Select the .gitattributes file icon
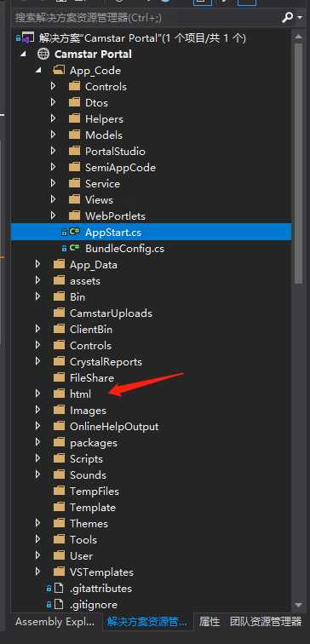Viewport: 310px width, 644px height. [x=59, y=588]
